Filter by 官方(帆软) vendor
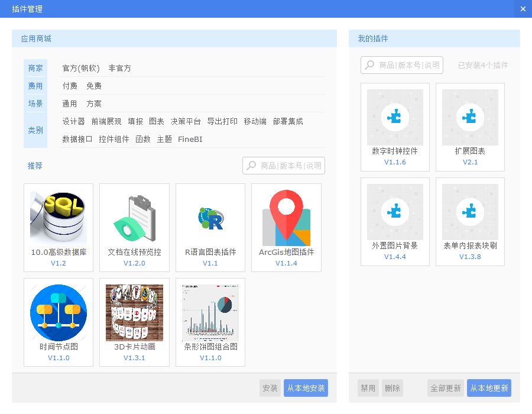 [x=81, y=68]
